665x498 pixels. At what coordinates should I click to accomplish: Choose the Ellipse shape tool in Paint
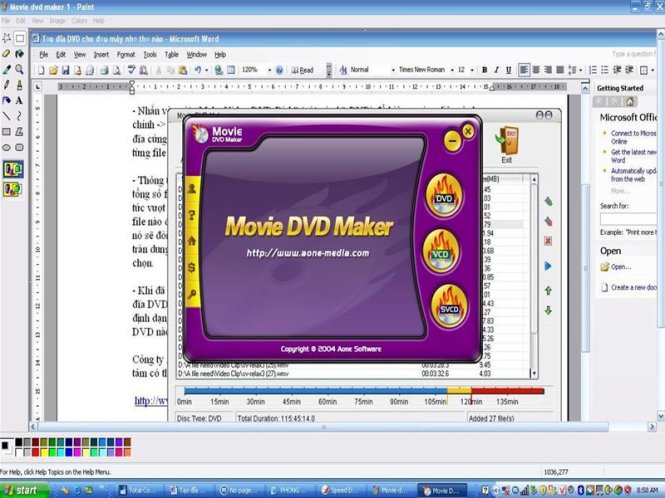[6, 147]
